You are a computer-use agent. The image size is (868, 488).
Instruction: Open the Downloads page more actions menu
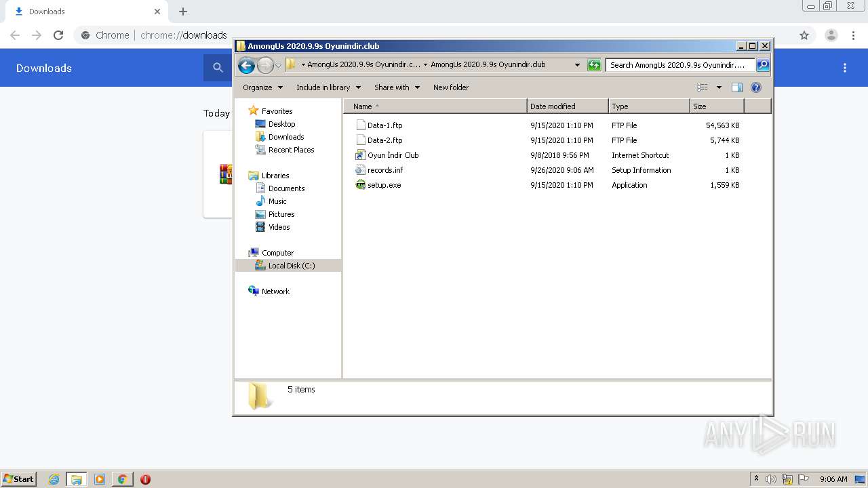click(845, 68)
